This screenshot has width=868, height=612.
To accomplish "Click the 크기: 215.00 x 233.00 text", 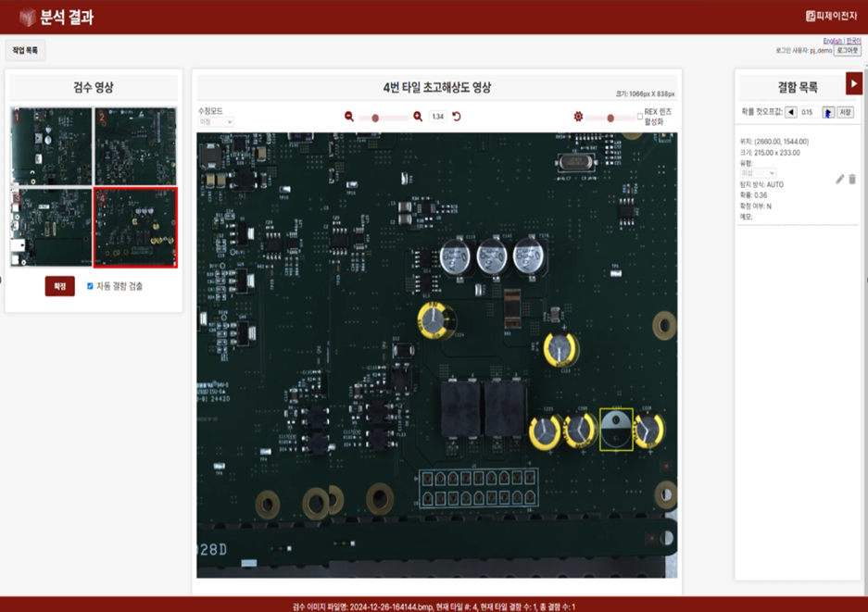I will click(770, 153).
